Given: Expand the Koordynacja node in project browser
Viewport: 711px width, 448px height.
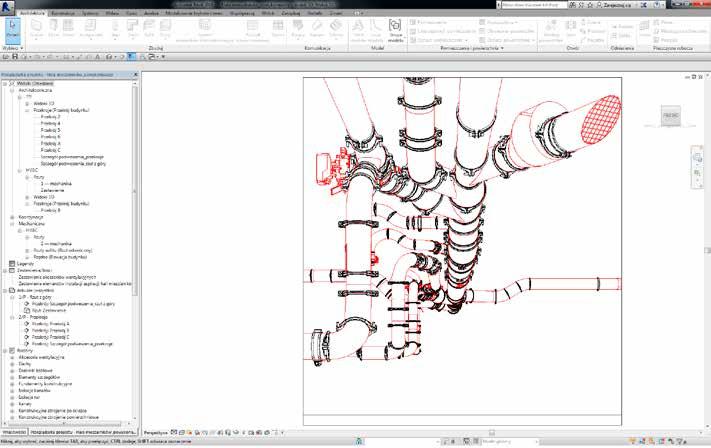Looking at the screenshot, I should point(12,217).
